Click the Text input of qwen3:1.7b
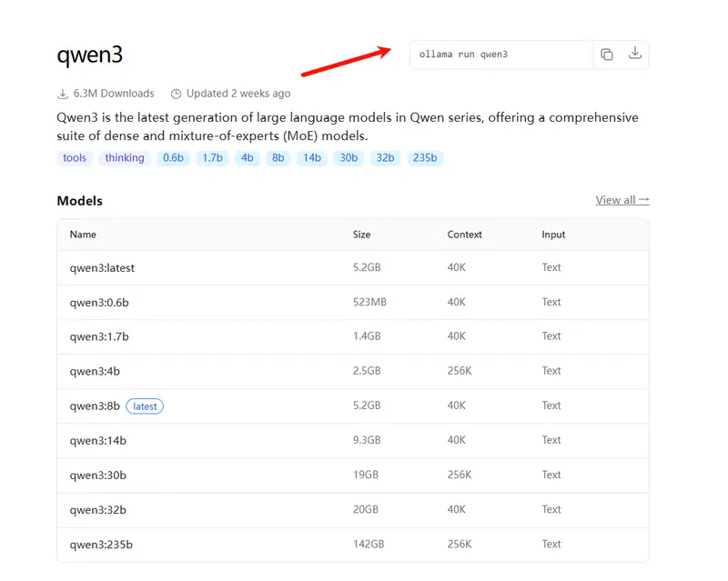The height and width of the screenshot is (581, 728). pyautogui.click(x=551, y=336)
